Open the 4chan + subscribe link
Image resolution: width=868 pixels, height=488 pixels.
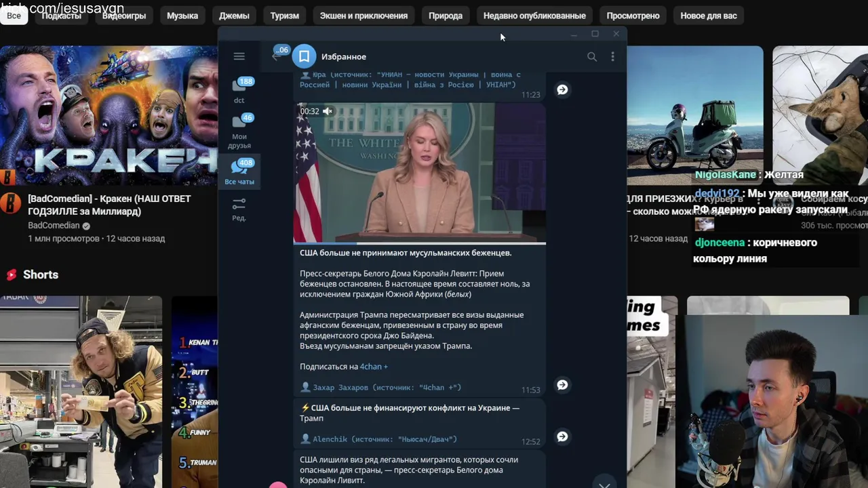point(374,367)
